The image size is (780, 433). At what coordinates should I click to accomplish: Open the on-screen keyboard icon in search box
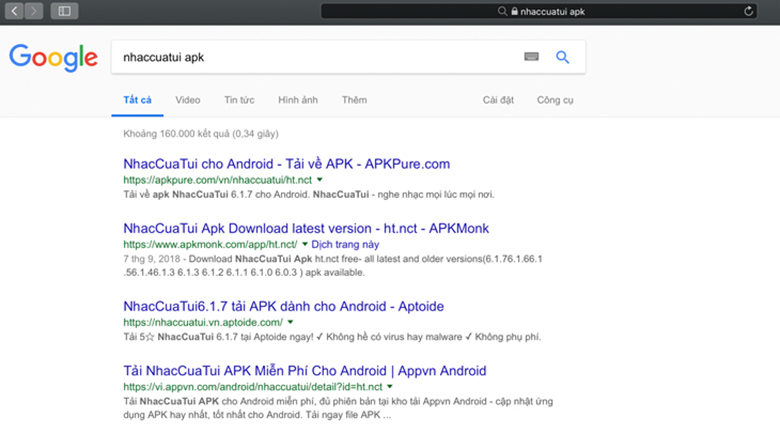click(531, 57)
